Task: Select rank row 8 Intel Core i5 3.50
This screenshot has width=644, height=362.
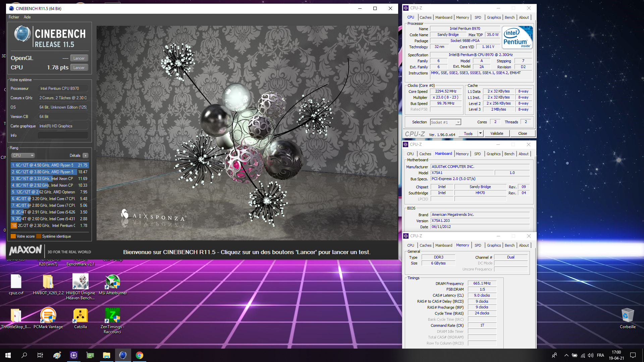Action: 50,212
